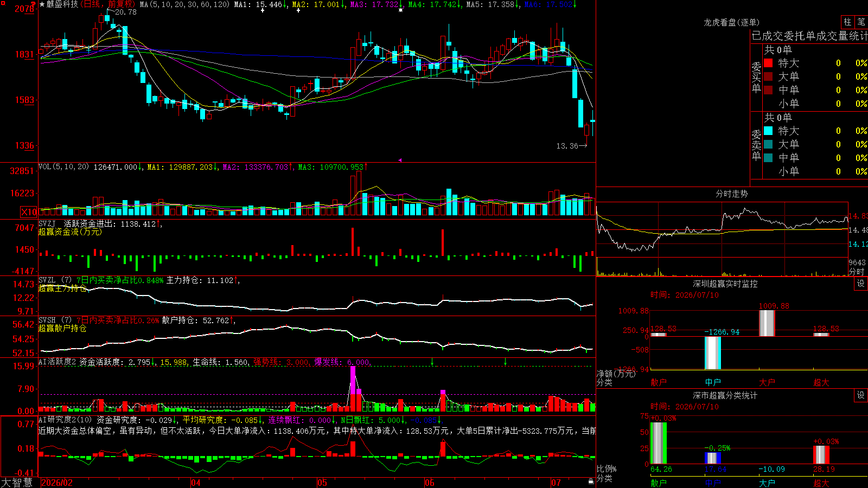Click the 13.36 low price annotation
The width and height of the screenshot is (868, 488).
pos(567,146)
